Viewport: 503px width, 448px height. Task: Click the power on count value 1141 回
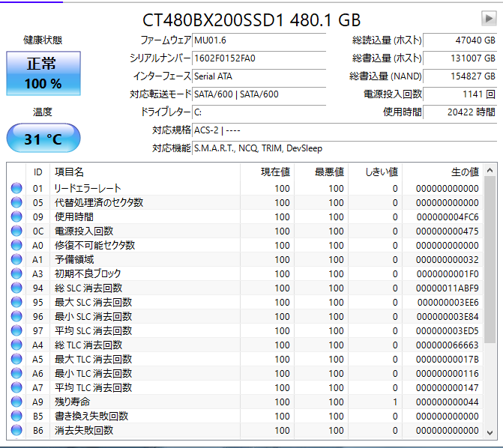click(x=460, y=94)
